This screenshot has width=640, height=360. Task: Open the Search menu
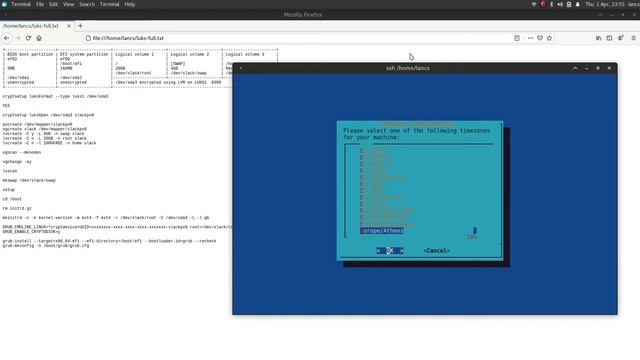coord(87,4)
